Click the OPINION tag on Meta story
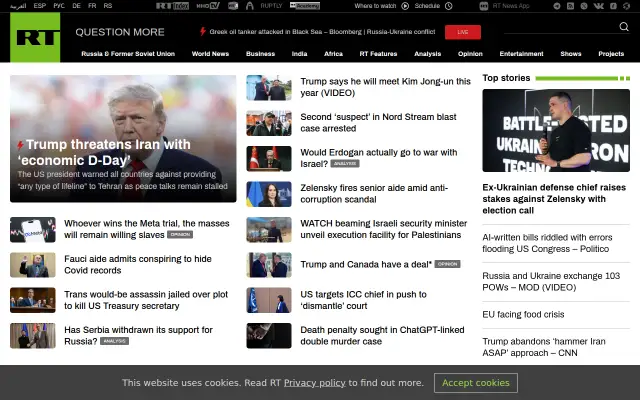Image resolution: width=640 pixels, height=400 pixels. [x=180, y=235]
